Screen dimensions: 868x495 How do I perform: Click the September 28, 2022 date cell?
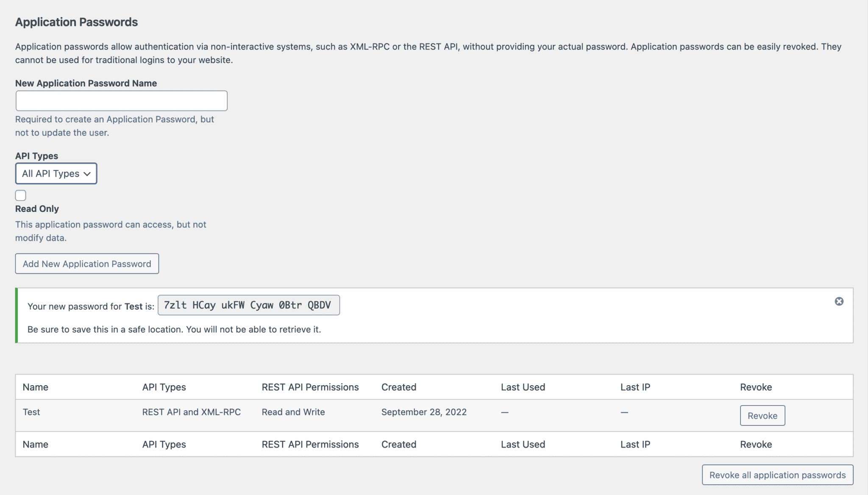(x=424, y=412)
